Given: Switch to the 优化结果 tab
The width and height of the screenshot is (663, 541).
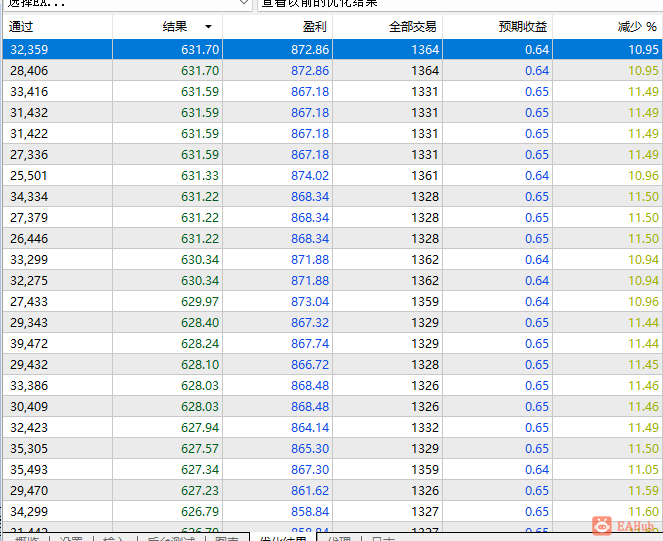Looking at the screenshot, I should coord(283,539).
